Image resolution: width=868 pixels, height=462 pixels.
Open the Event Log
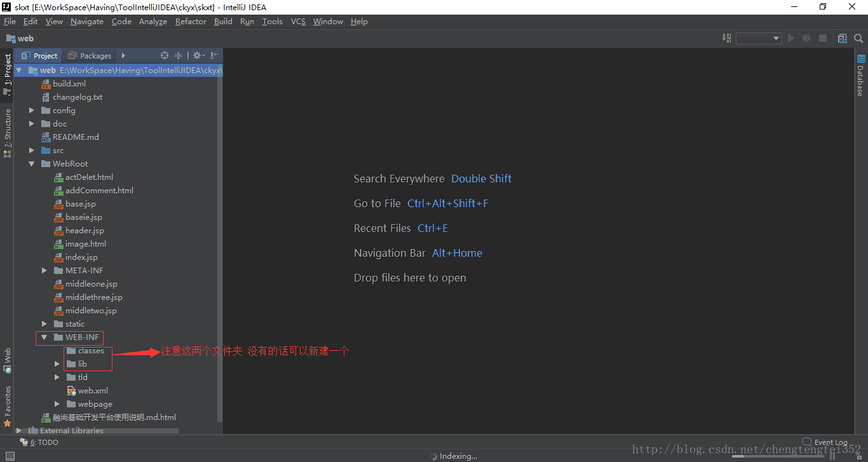[825, 442]
